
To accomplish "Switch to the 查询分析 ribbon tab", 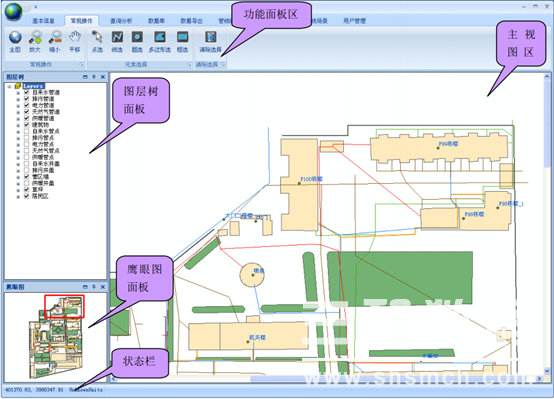I will pyautogui.click(x=121, y=21).
